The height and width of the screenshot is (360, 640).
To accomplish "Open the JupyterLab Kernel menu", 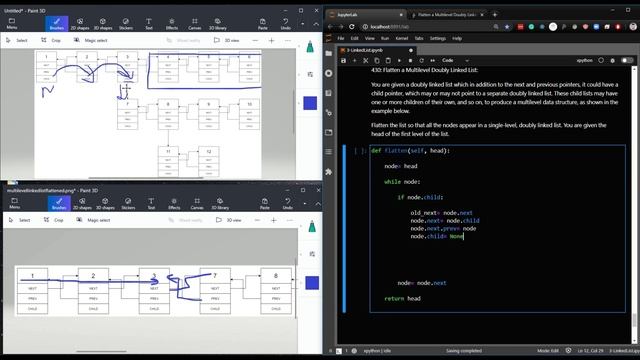I will 402,38.
